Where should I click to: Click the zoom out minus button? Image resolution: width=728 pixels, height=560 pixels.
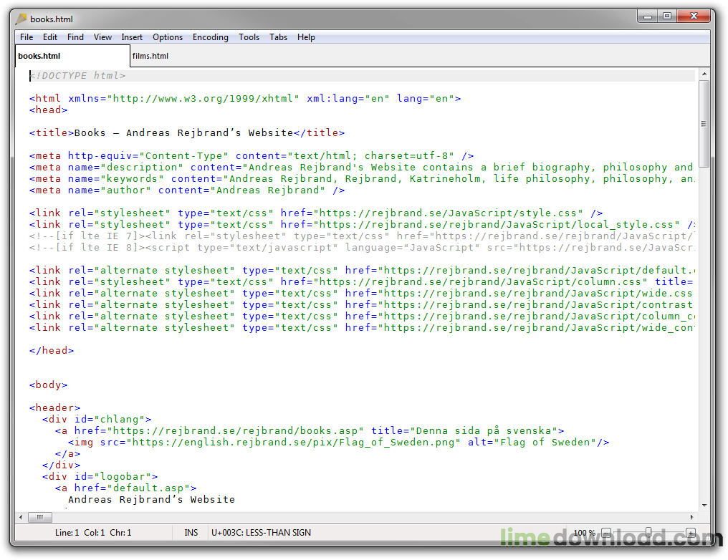606,533
